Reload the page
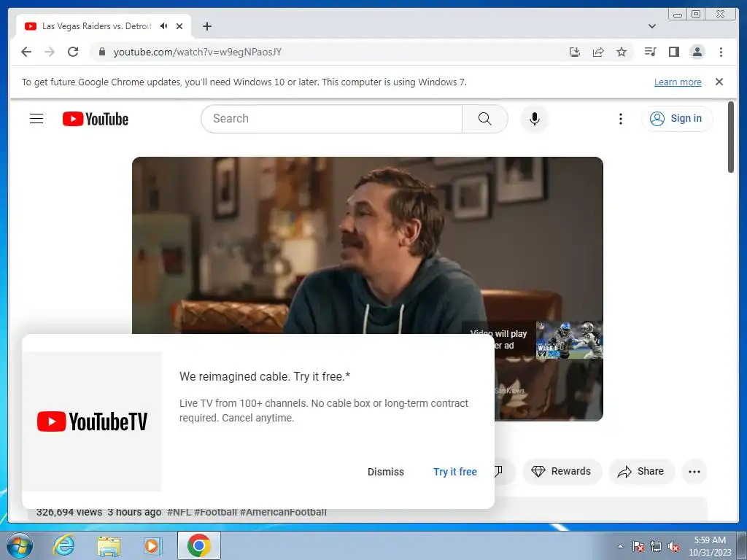The width and height of the screenshot is (747, 560). point(73,52)
